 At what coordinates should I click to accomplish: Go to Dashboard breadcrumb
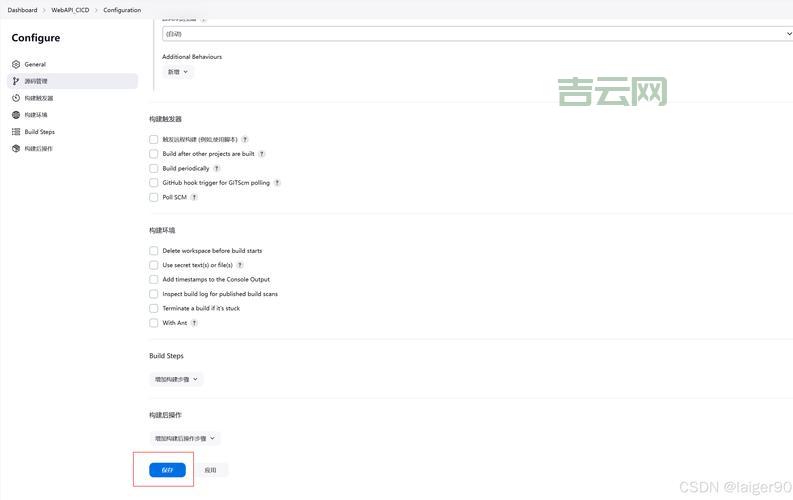(22, 10)
